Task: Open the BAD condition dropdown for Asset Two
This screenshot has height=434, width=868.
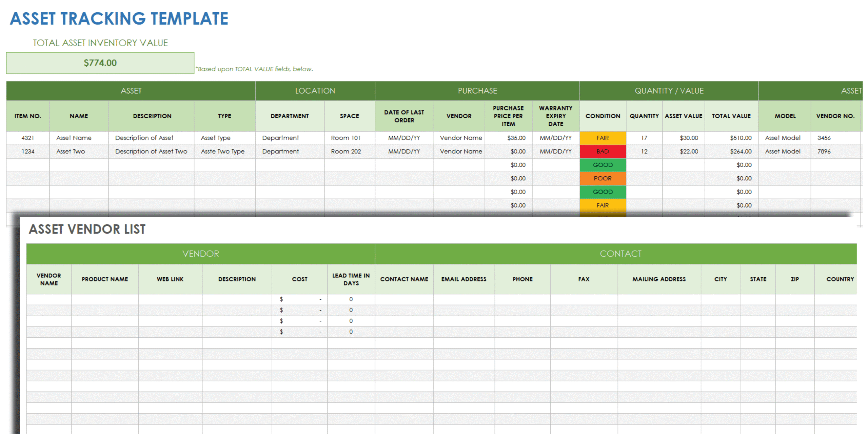Action: coord(603,151)
